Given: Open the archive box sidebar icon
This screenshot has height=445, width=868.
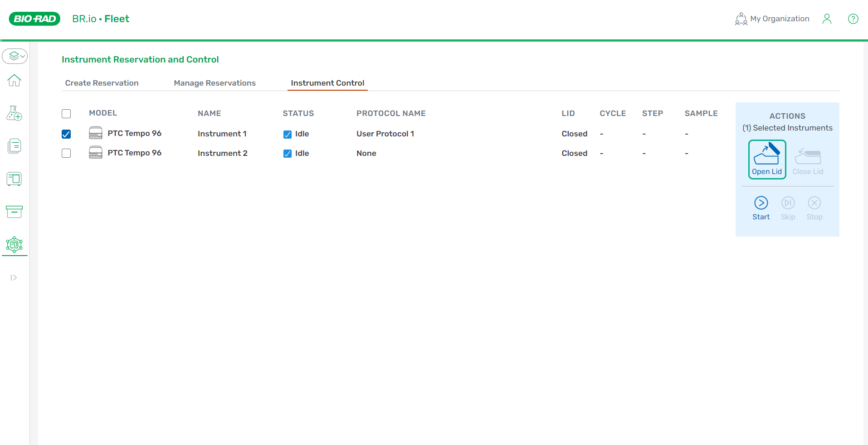Looking at the screenshot, I should tap(14, 212).
